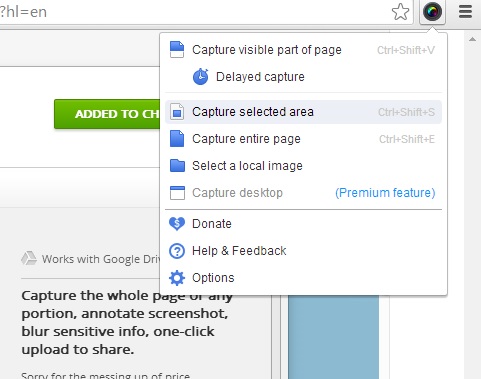Choose Capture visible part of page

[x=303, y=50]
